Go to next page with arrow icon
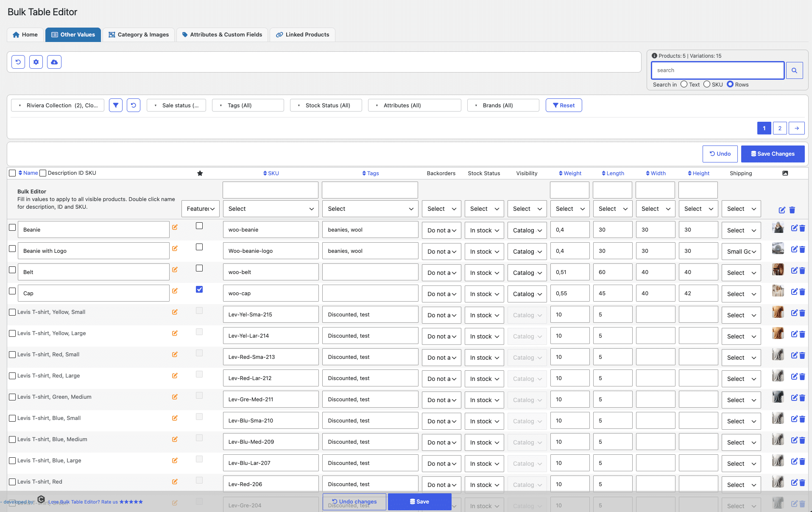 pos(797,128)
